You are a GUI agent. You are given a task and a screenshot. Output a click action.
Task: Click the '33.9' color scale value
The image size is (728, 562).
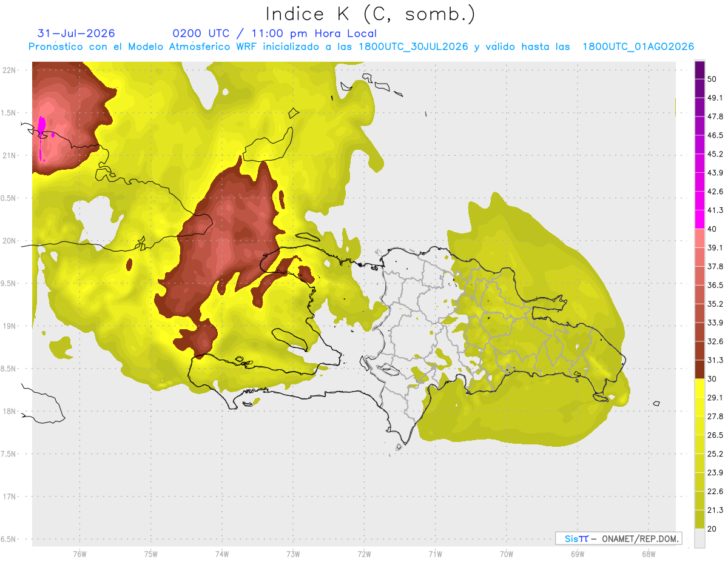tap(715, 322)
